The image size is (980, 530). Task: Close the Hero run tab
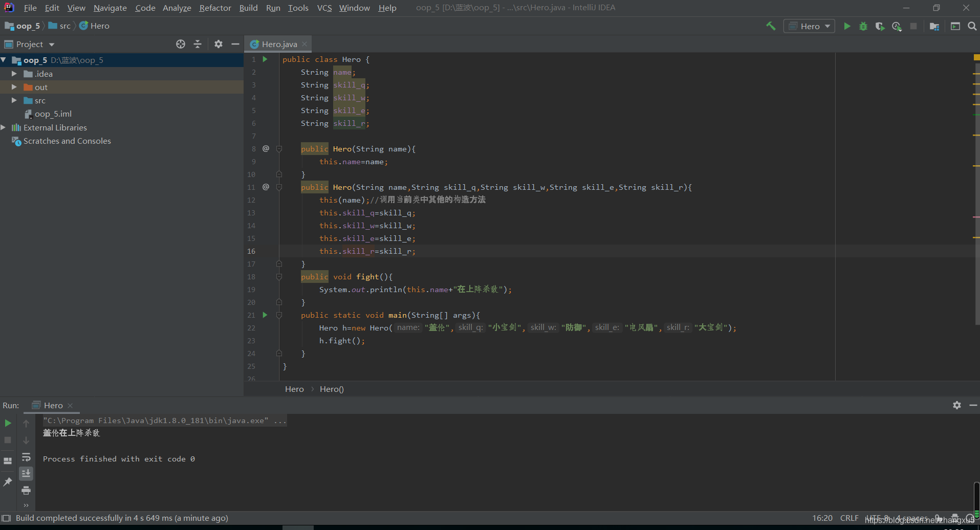70,405
